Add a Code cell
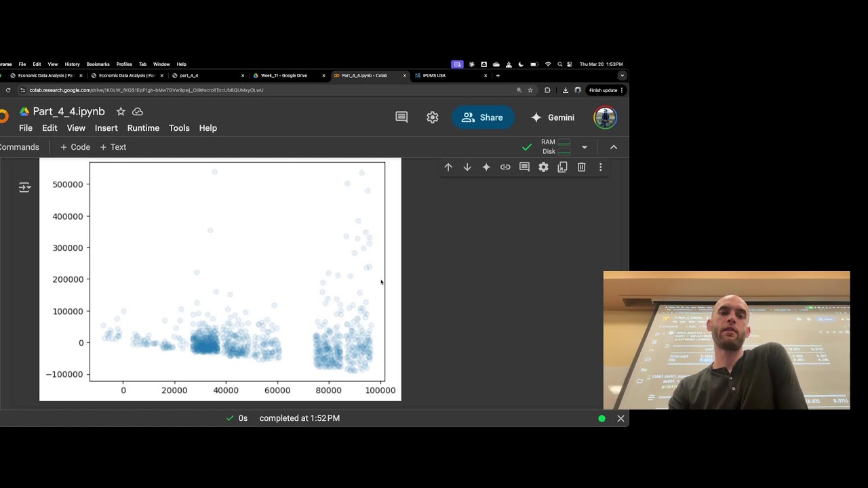Image resolution: width=868 pixels, height=488 pixels. (75, 147)
